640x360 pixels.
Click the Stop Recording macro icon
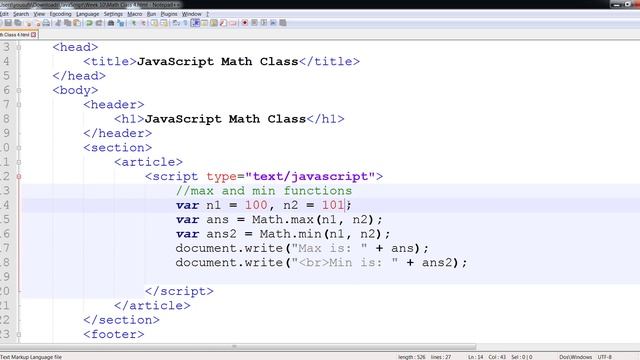click(254, 23)
